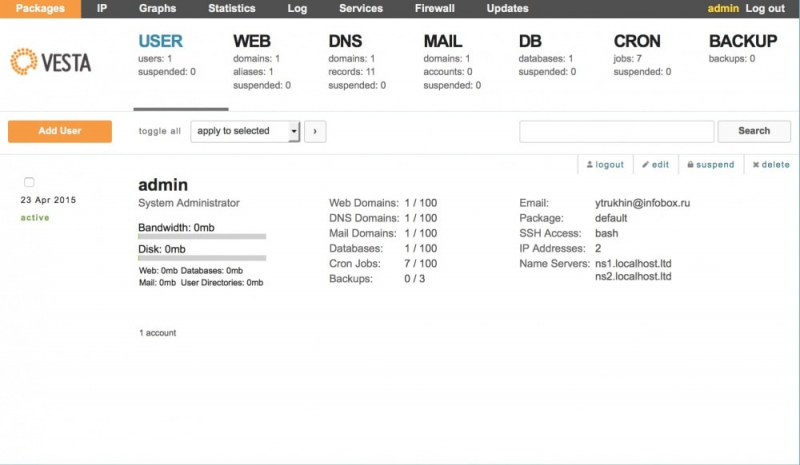Click the delete X icon

tap(756, 165)
